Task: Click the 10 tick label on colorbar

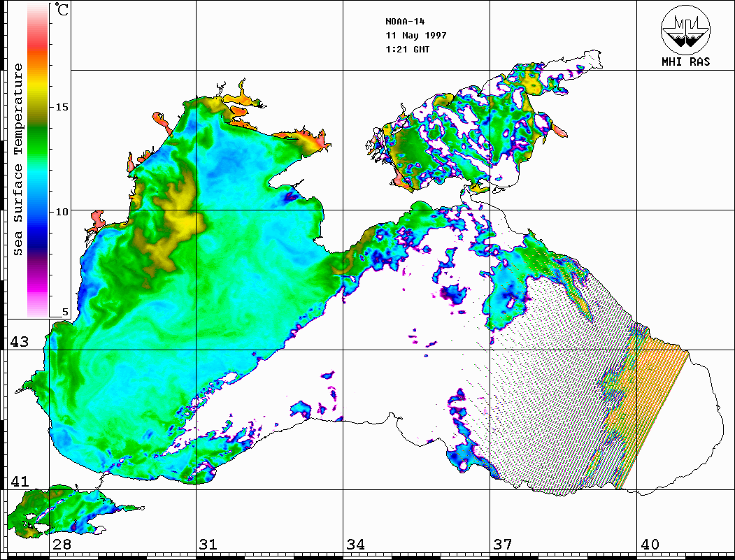Action: [62, 212]
